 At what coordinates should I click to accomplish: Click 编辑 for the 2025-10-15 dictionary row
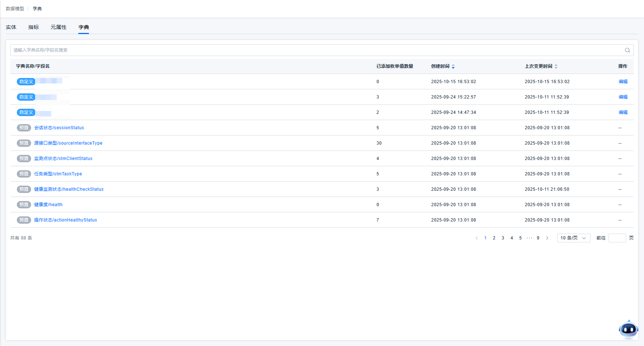623,82
